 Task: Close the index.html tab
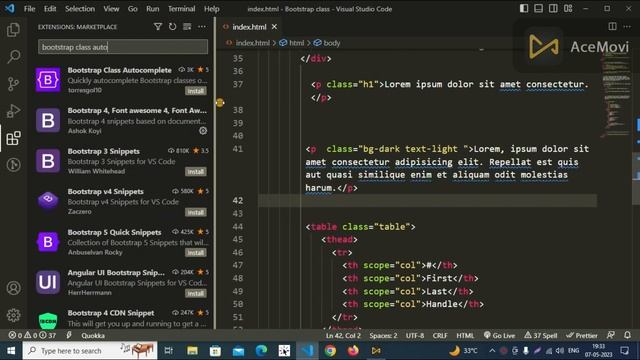[x=274, y=27]
